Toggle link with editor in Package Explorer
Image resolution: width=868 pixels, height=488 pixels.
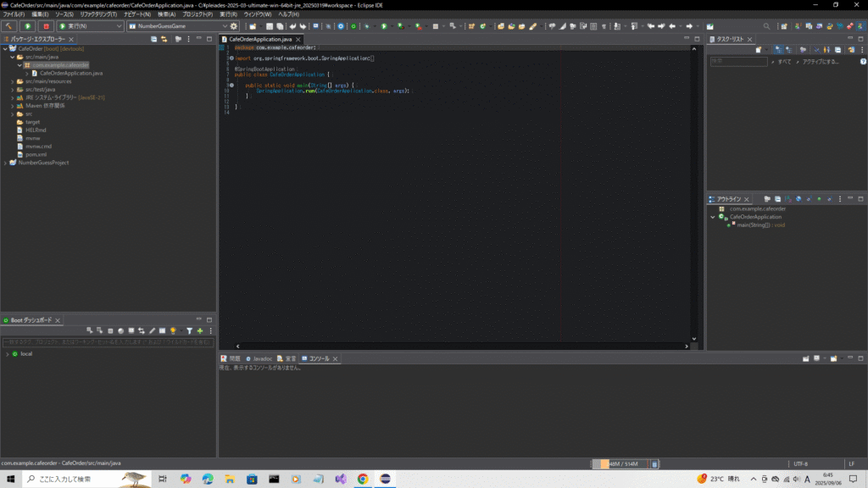pos(164,39)
